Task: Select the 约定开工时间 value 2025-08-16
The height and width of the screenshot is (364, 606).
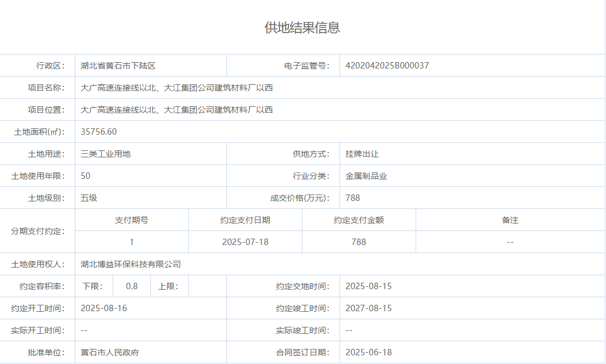Action: tap(103, 308)
